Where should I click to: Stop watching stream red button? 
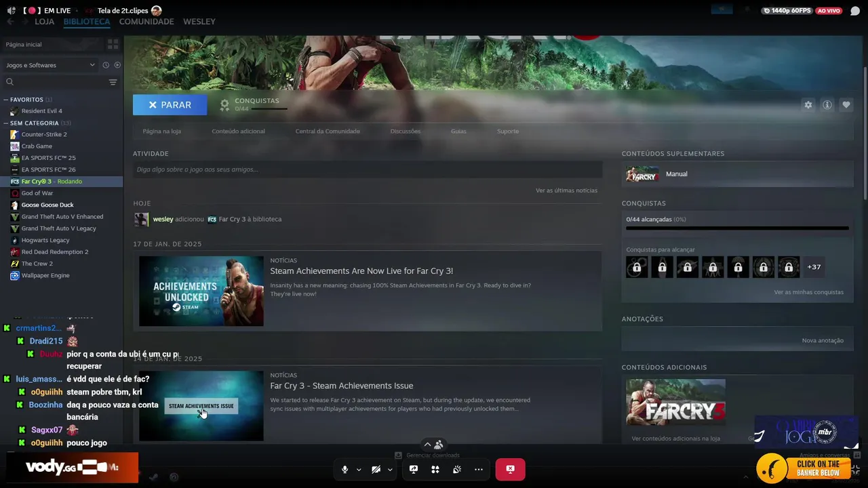pos(510,469)
